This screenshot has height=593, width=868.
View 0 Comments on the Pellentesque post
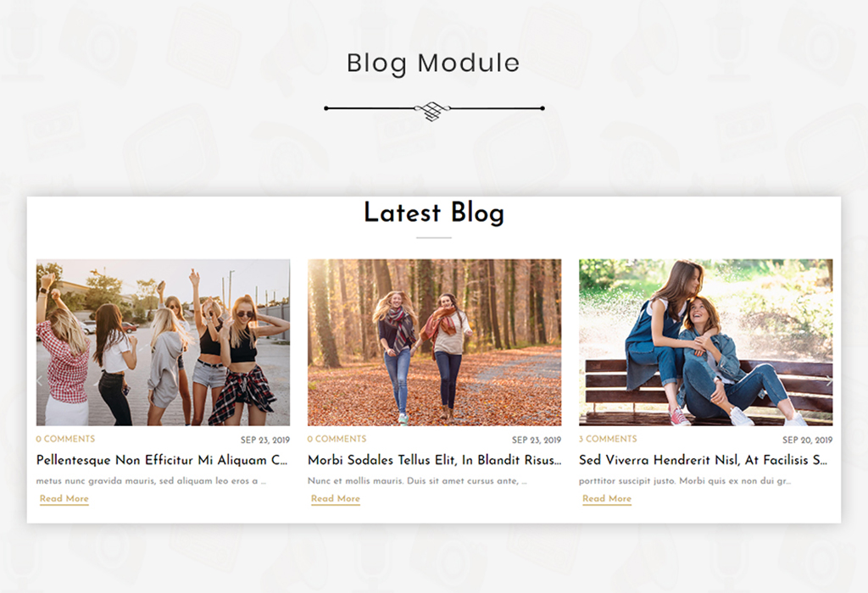(65, 439)
